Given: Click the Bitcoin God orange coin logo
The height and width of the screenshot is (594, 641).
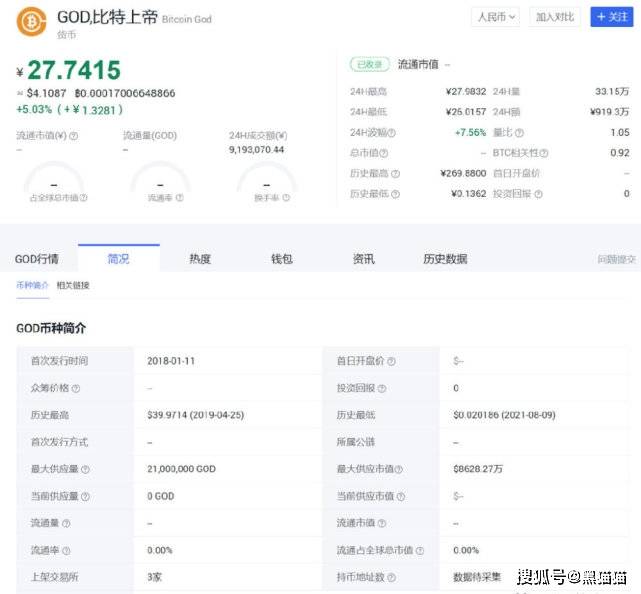Looking at the screenshot, I should [x=31, y=22].
